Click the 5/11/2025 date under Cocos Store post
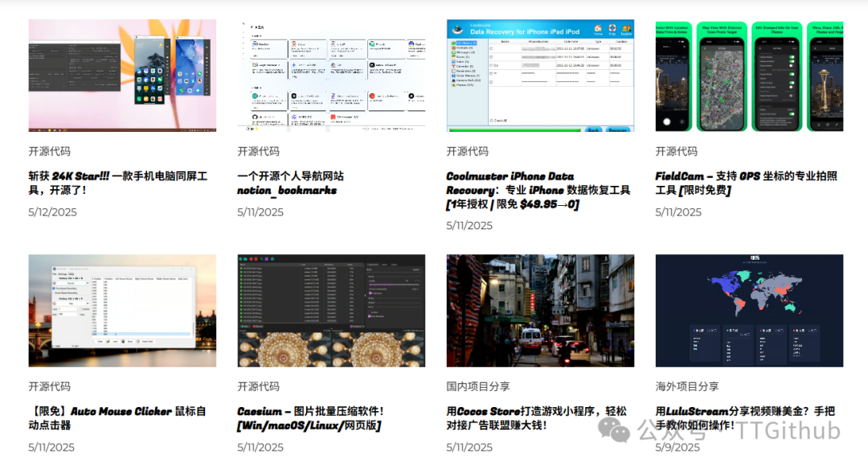 [x=469, y=446]
